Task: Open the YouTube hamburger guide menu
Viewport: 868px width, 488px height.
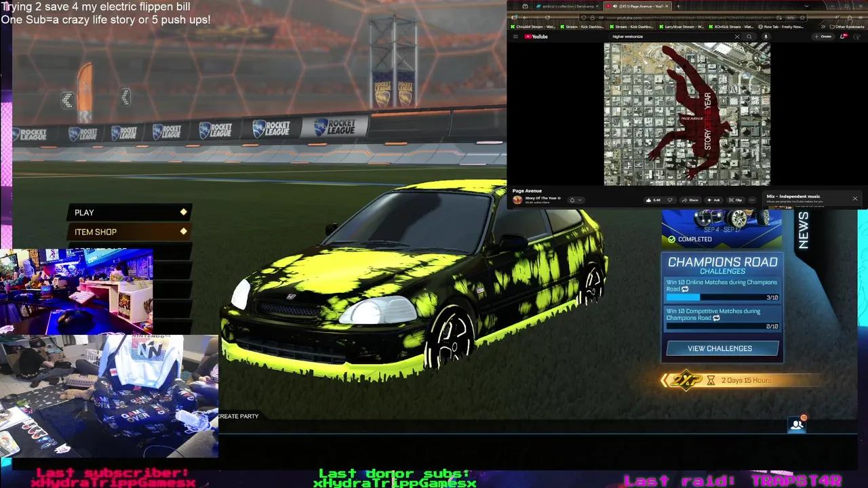Action: coord(515,37)
